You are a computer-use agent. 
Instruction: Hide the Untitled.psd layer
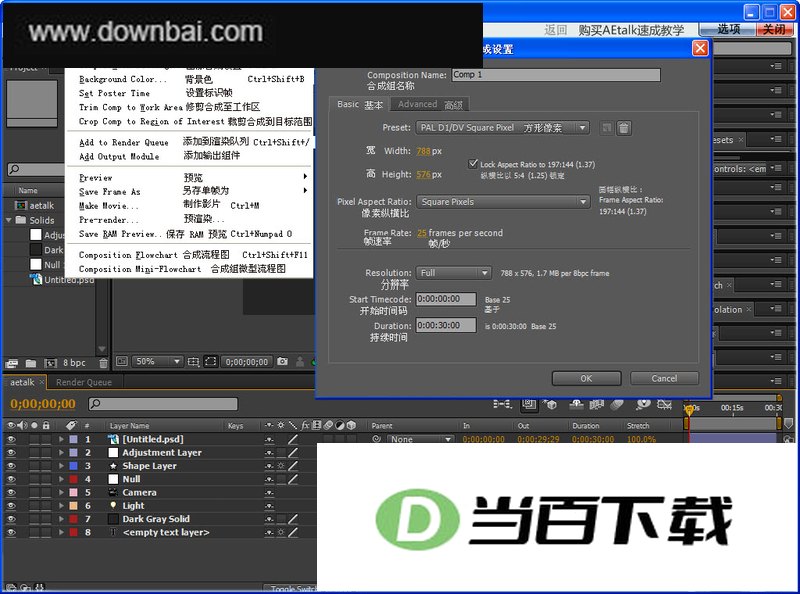11,439
